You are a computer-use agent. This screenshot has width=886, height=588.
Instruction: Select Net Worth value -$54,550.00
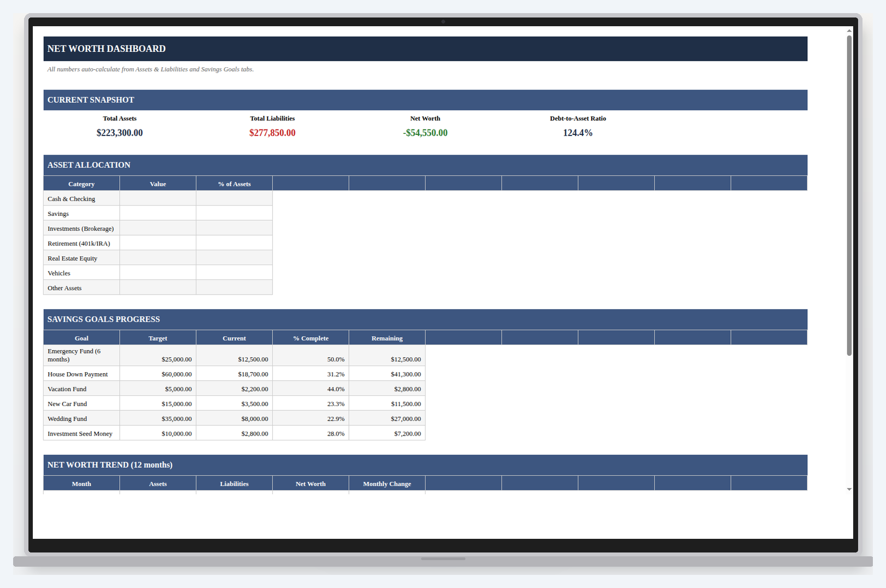[x=425, y=133]
